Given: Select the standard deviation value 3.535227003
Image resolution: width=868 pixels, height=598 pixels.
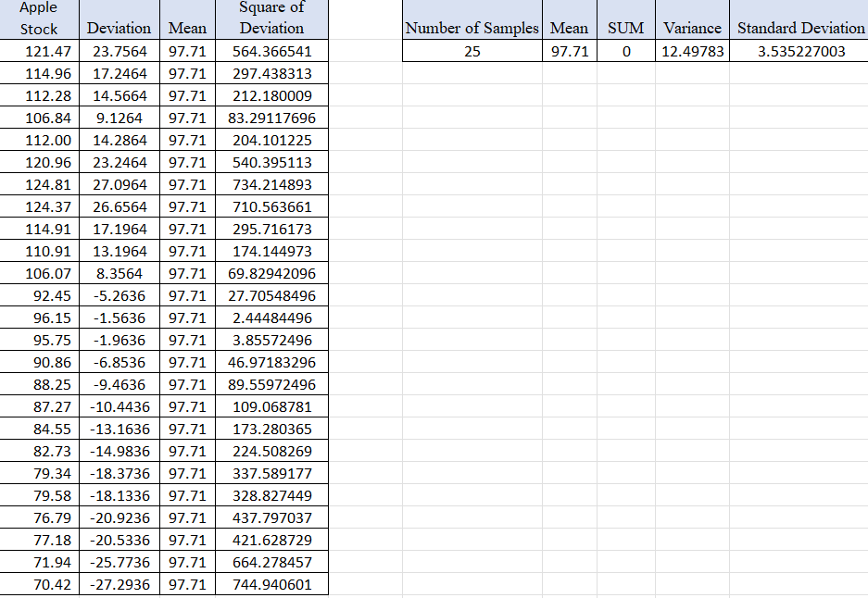Looking at the screenshot, I should click(x=799, y=51).
